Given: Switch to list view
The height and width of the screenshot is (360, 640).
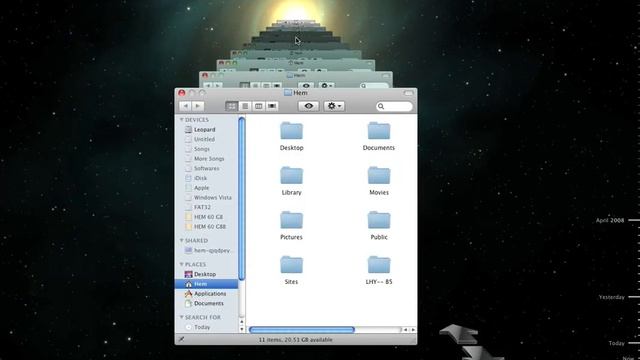Looking at the screenshot, I should click(x=245, y=106).
